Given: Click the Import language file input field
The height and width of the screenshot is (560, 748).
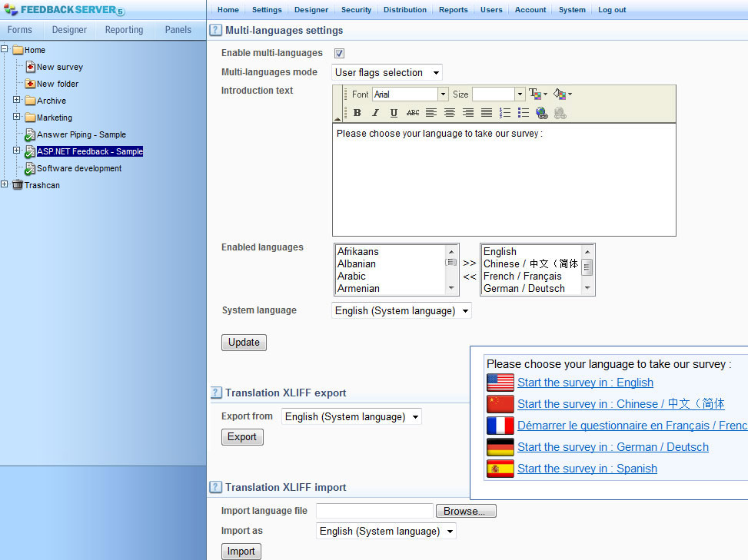Looking at the screenshot, I should click(x=374, y=511).
